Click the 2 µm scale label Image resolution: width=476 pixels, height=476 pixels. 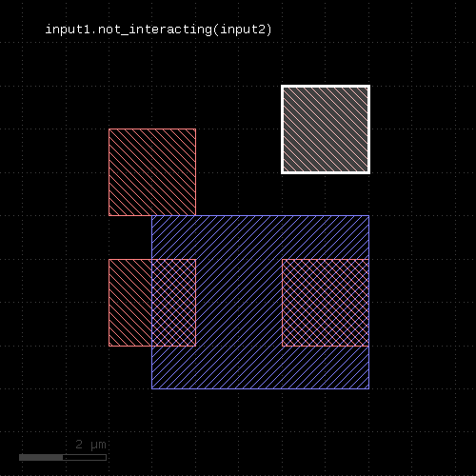pos(90,445)
